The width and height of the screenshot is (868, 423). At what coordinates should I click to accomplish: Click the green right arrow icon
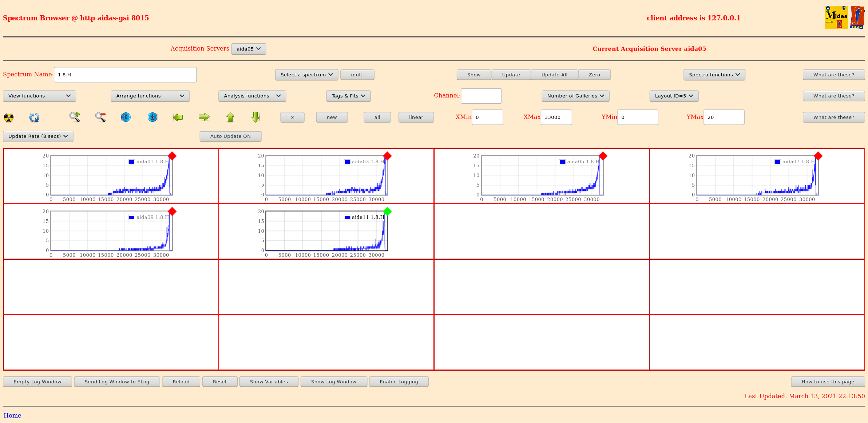pos(204,117)
